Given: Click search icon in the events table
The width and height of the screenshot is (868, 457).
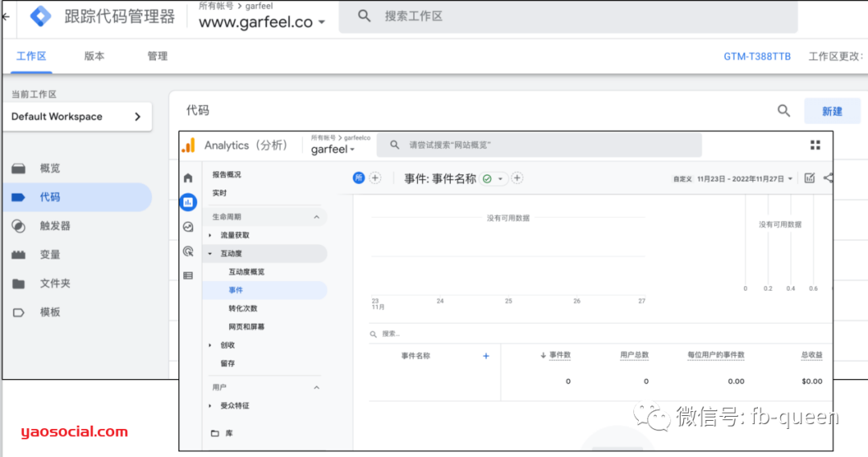Looking at the screenshot, I should [373, 333].
